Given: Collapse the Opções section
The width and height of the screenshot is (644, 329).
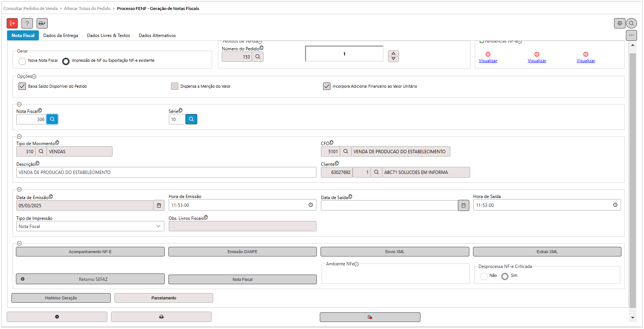Looking at the screenshot, I should click(x=34, y=77).
